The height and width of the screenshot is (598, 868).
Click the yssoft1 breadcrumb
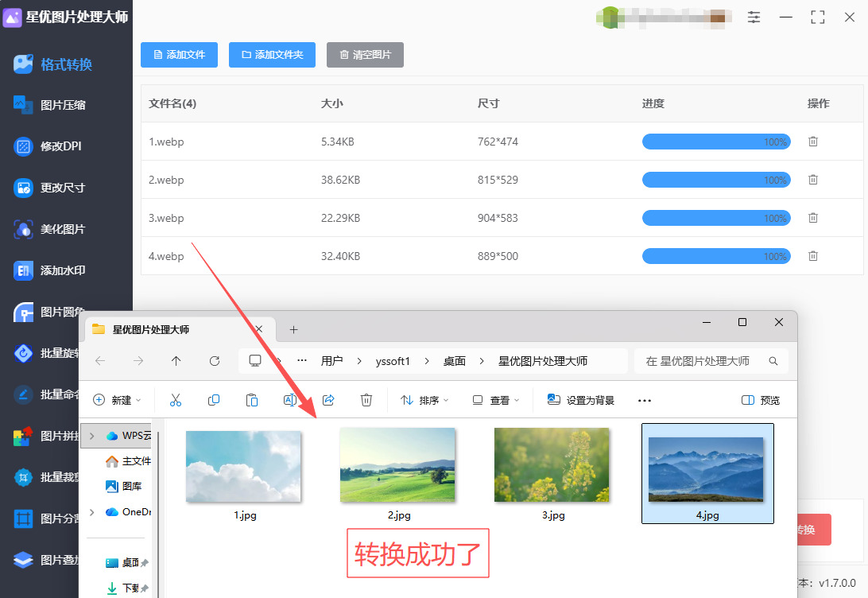pyautogui.click(x=393, y=361)
